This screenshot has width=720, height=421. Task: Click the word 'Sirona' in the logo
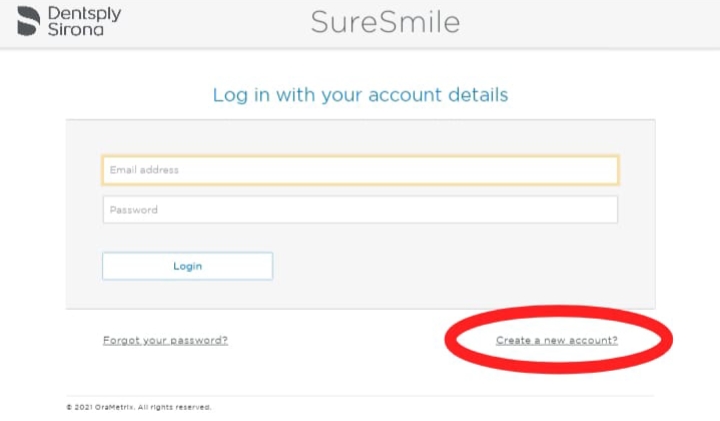(x=76, y=29)
